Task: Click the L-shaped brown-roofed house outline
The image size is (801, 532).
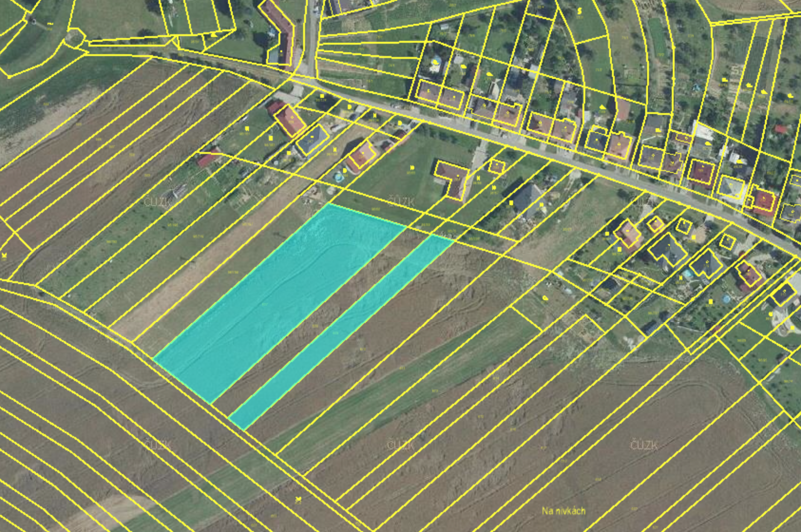Action: (452, 179)
